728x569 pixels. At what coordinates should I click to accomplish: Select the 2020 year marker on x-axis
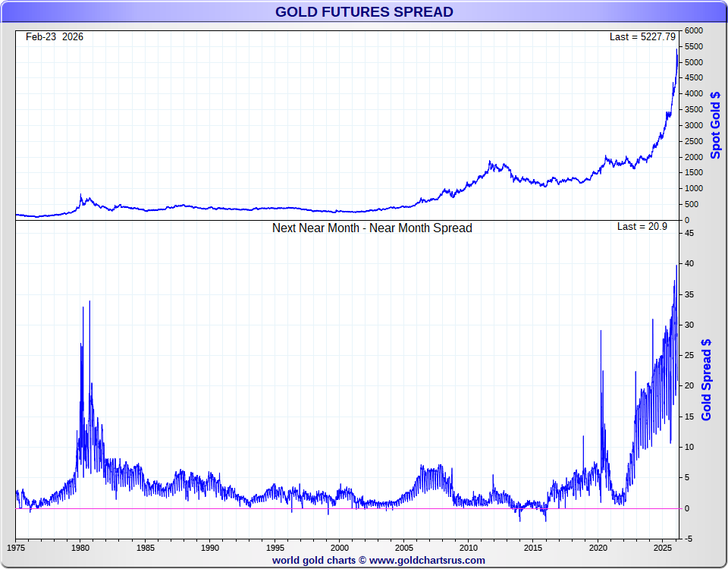(x=598, y=547)
